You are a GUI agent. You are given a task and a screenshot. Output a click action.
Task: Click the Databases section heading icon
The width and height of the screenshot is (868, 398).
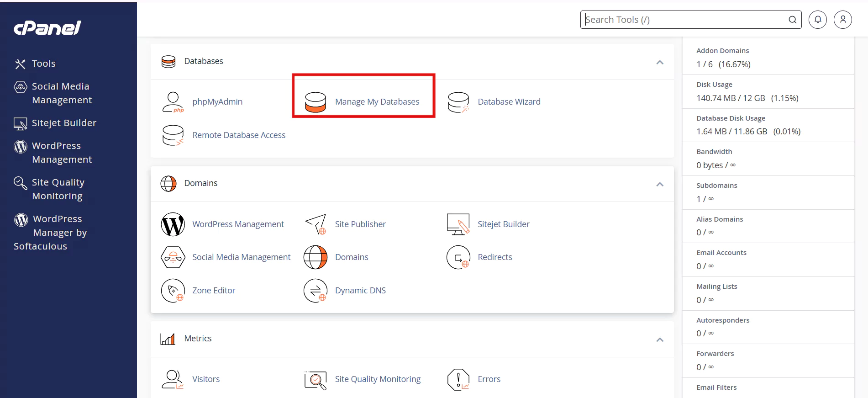168,62
